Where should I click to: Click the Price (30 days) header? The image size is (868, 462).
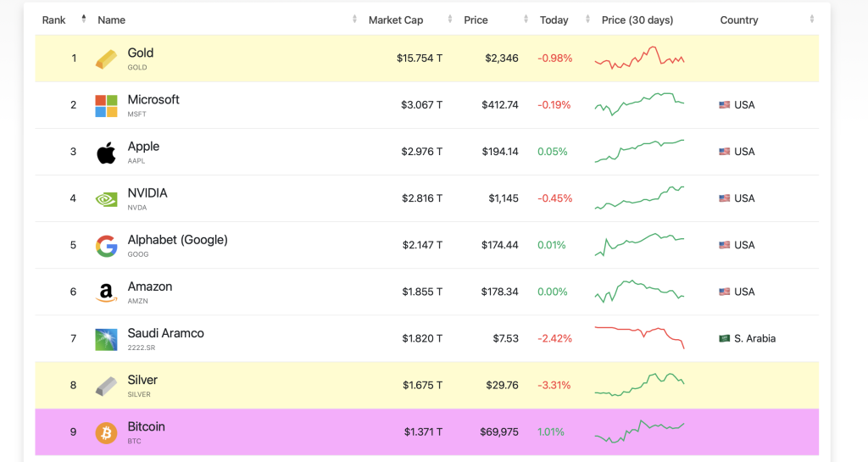(637, 19)
